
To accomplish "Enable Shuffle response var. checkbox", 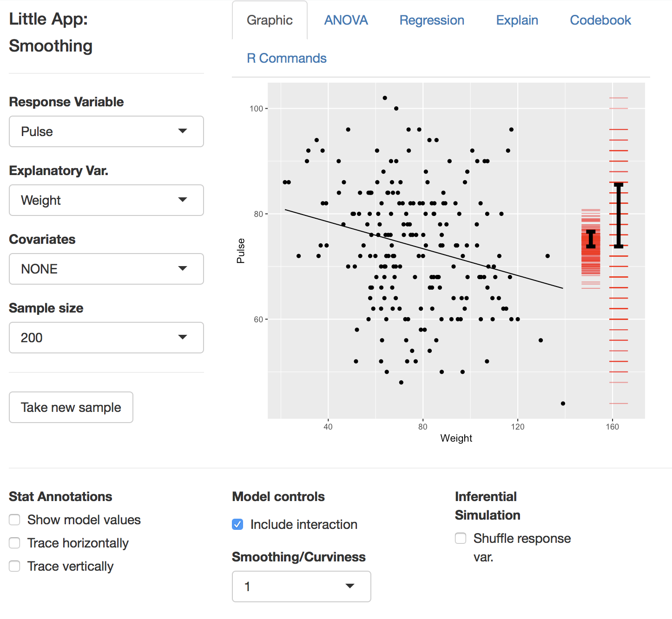I will click(x=461, y=538).
